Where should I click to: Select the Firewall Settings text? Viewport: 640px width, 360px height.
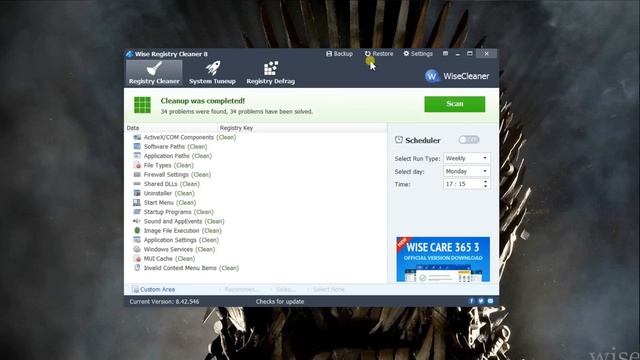coord(166,175)
